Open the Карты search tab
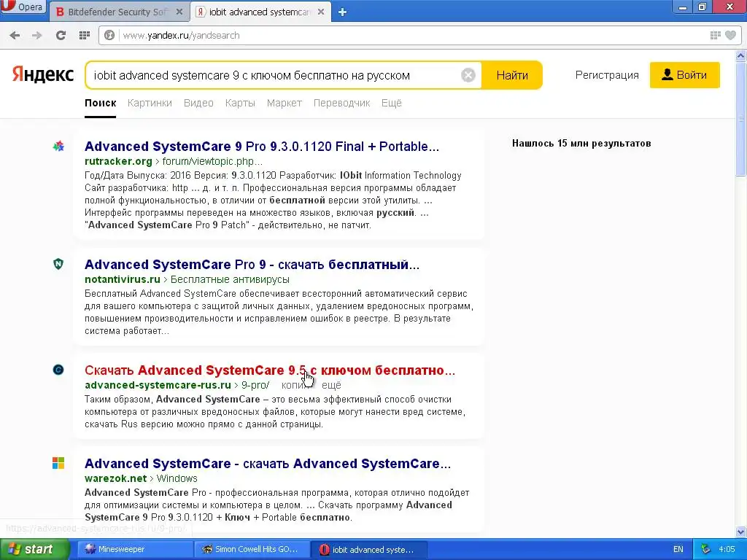747x560 pixels. [x=240, y=103]
